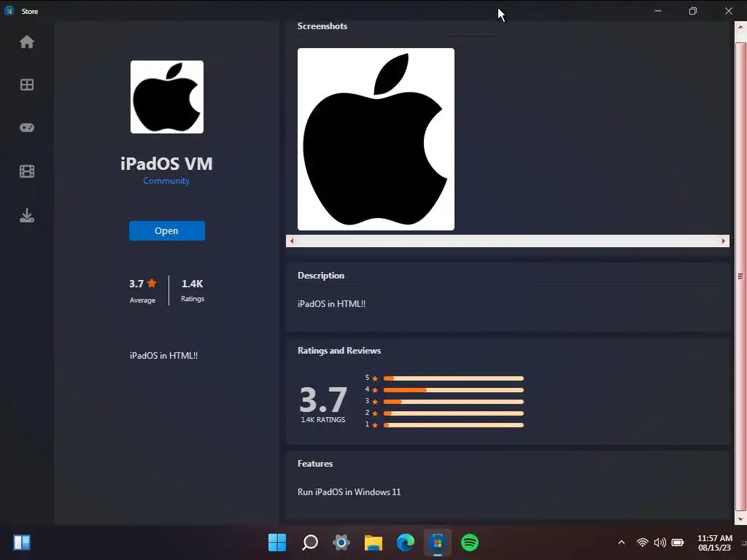Open Wi-Fi network status icon

(642, 542)
